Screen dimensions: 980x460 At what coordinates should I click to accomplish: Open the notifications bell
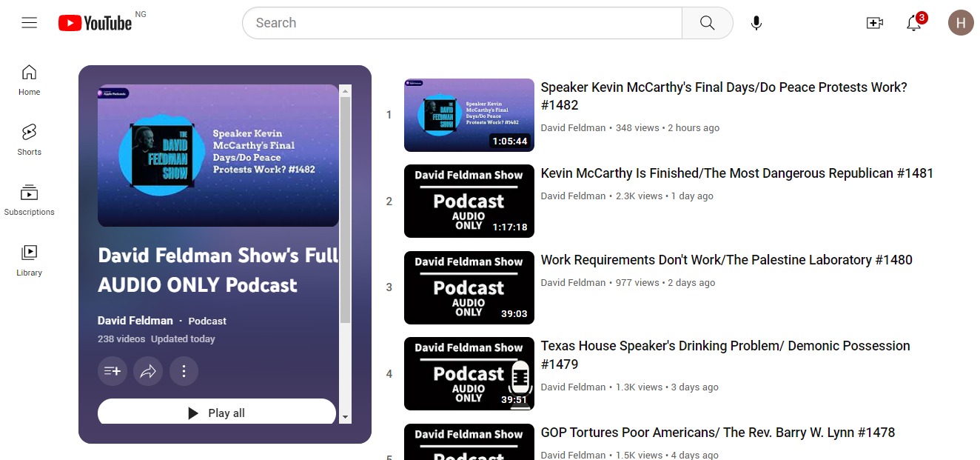tap(914, 23)
